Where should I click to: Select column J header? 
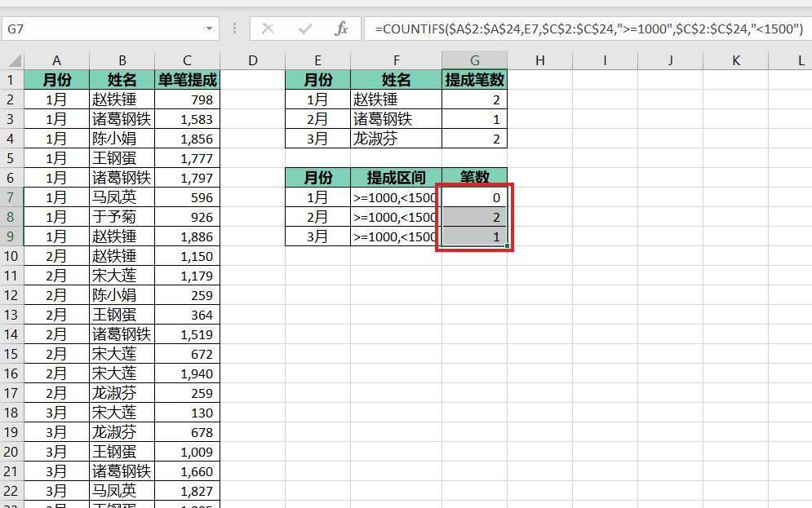tap(671, 60)
